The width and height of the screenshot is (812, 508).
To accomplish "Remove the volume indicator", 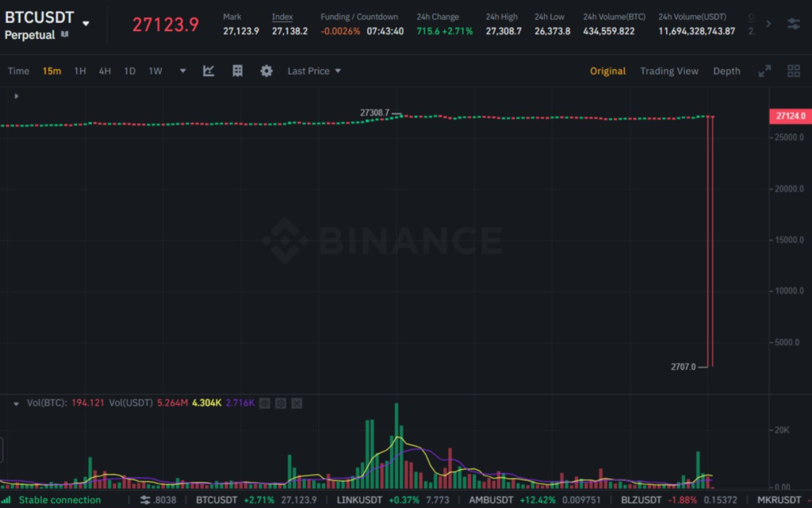I will pyautogui.click(x=297, y=403).
